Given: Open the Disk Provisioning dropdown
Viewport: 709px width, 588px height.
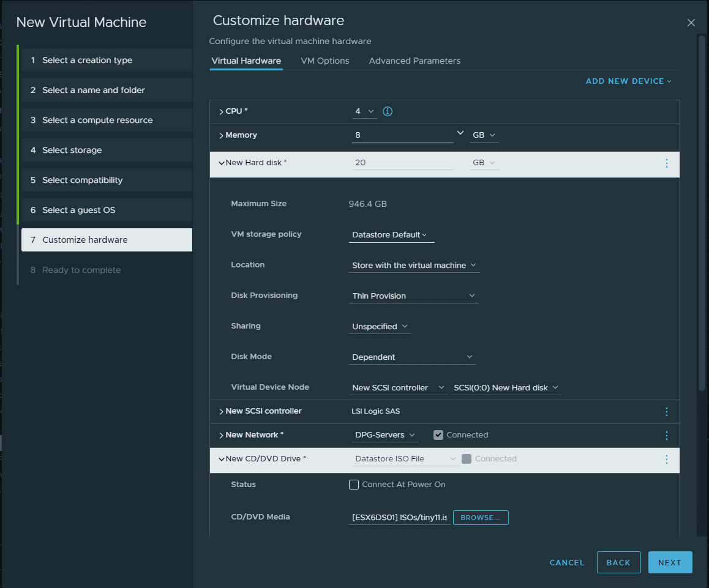Looking at the screenshot, I should click(413, 296).
